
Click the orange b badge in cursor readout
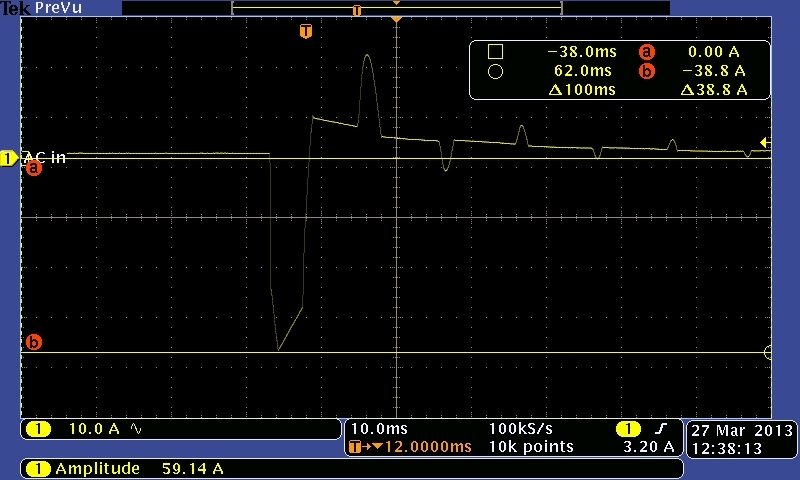click(646, 71)
